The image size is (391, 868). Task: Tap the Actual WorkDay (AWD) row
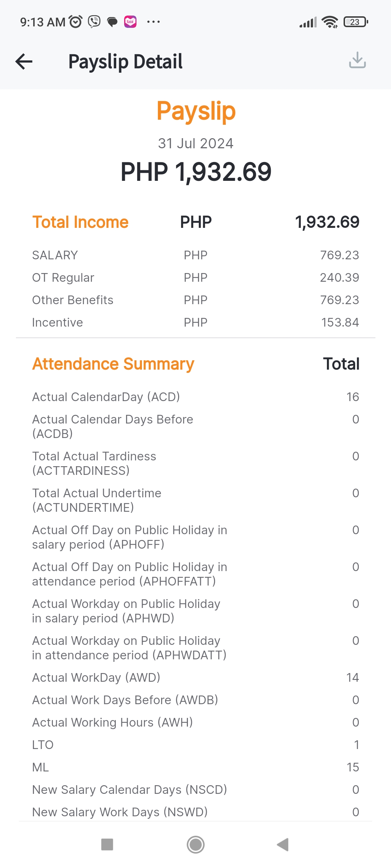pyautogui.click(x=195, y=677)
